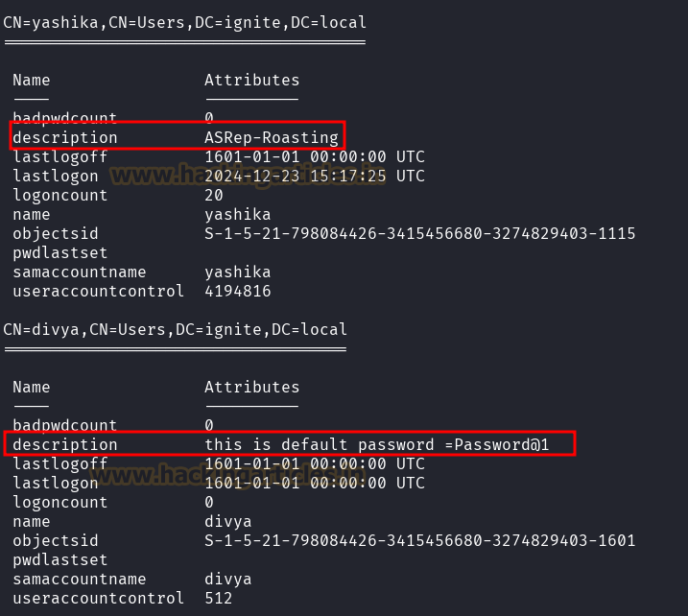Click the samaccountname value yashika

(237, 272)
